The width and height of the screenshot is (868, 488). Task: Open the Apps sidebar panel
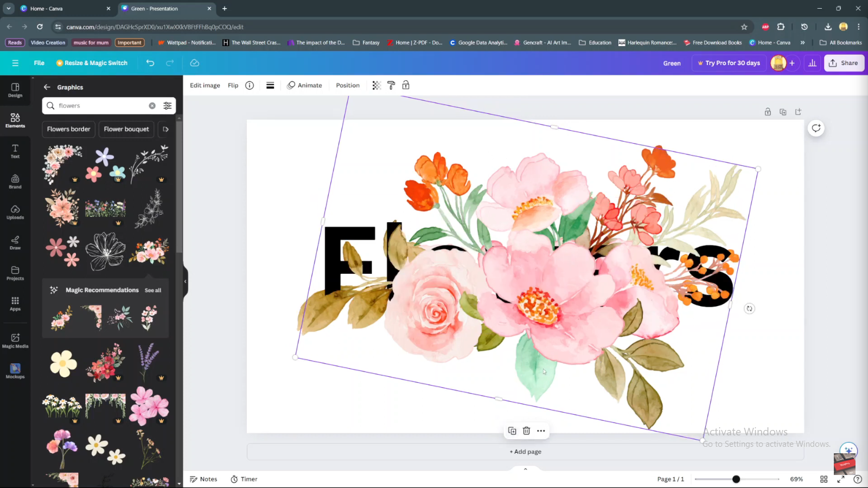click(x=15, y=304)
